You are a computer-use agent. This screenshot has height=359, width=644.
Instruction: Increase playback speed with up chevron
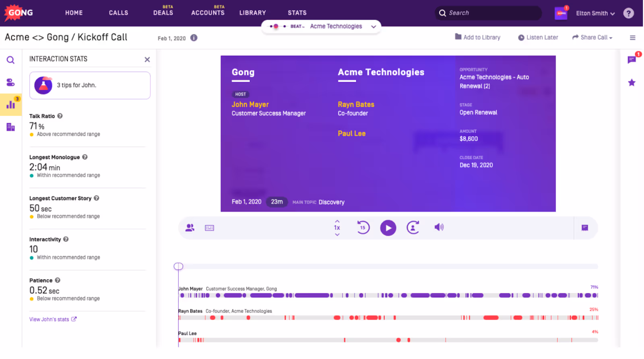pyautogui.click(x=337, y=222)
